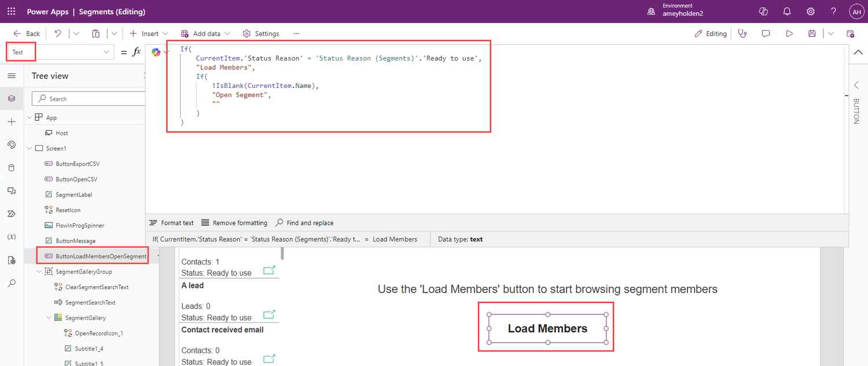The width and height of the screenshot is (868, 366).
Task: Expand the save options chevron
Action: (831, 34)
